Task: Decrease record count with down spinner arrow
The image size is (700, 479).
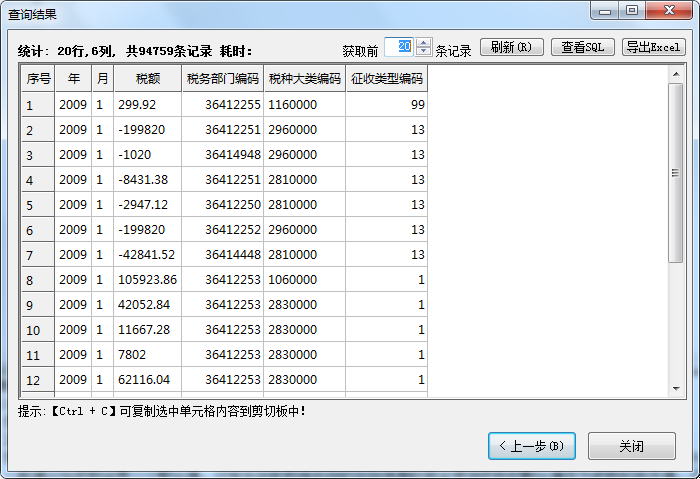Action: click(x=424, y=52)
